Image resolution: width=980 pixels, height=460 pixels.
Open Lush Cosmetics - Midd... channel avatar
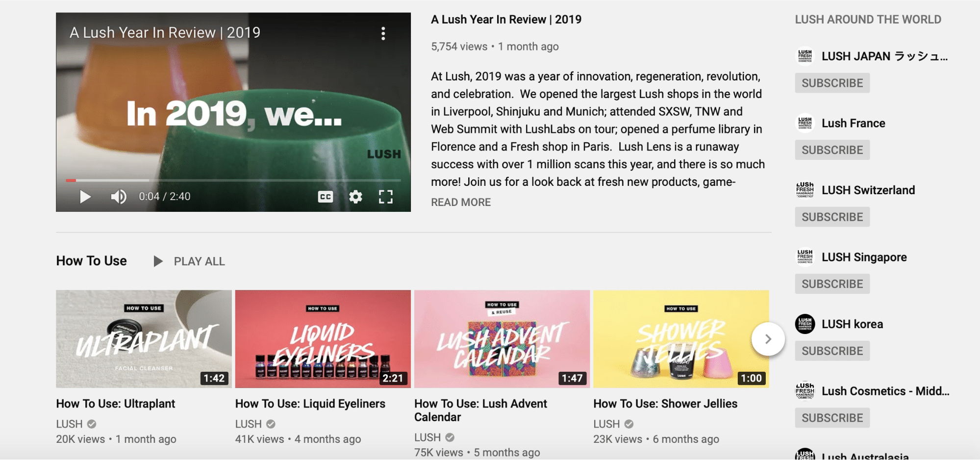click(805, 391)
